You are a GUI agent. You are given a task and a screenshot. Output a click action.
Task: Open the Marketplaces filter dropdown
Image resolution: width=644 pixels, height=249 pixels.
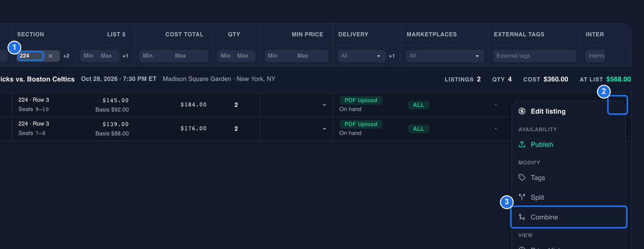(x=444, y=56)
